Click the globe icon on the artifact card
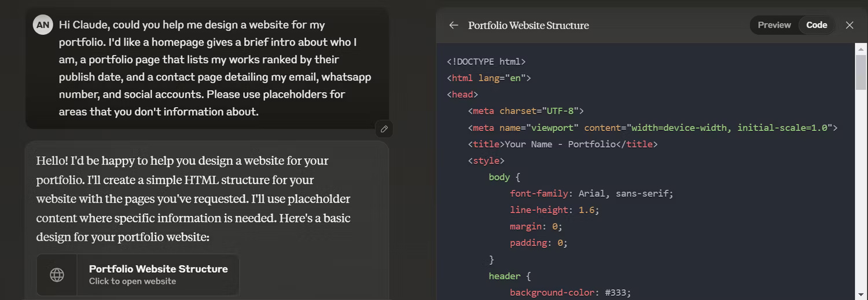This screenshot has width=868, height=300. [x=57, y=275]
